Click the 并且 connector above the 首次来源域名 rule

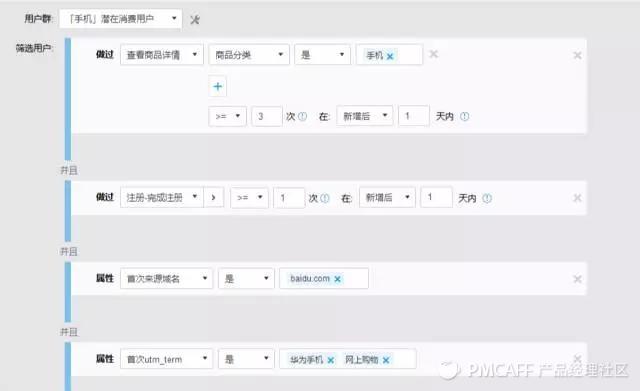tap(69, 251)
